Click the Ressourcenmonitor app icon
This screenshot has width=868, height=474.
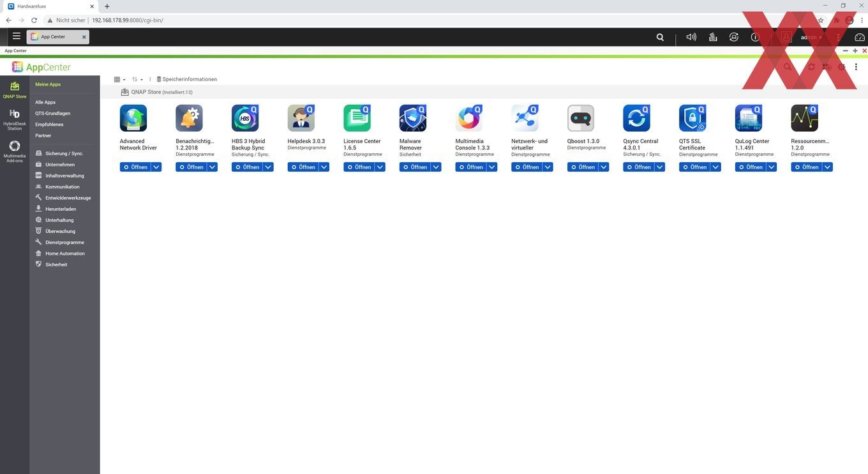point(804,118)
